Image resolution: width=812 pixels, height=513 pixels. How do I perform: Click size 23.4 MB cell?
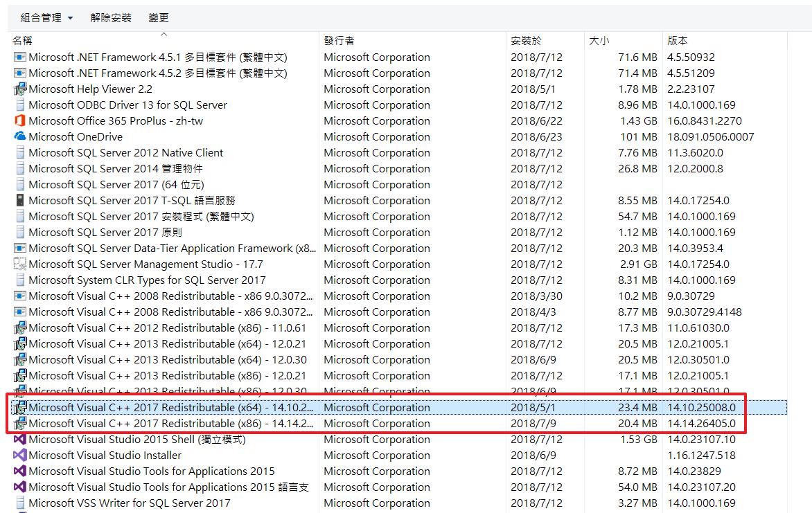[x=637, y=407]
